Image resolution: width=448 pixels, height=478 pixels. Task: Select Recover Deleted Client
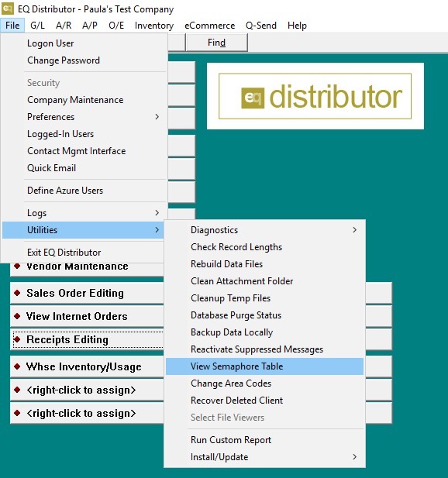(264, 401)
